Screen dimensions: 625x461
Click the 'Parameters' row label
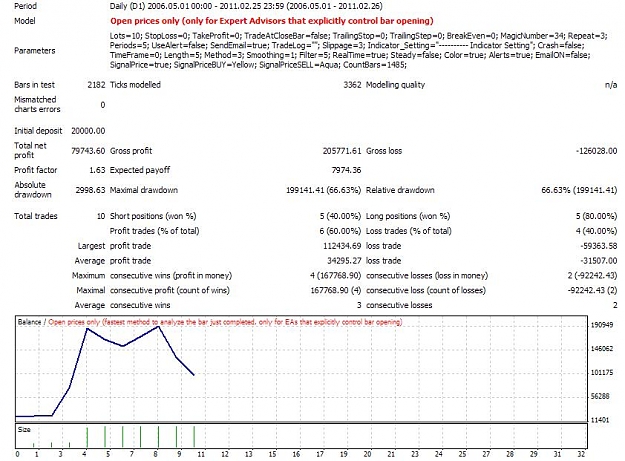35,51
